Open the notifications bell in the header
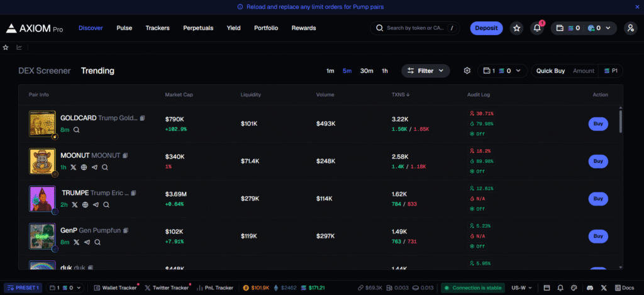Image resolution: width=644 pixels, height=295 pixels. [x=537, y=28]
